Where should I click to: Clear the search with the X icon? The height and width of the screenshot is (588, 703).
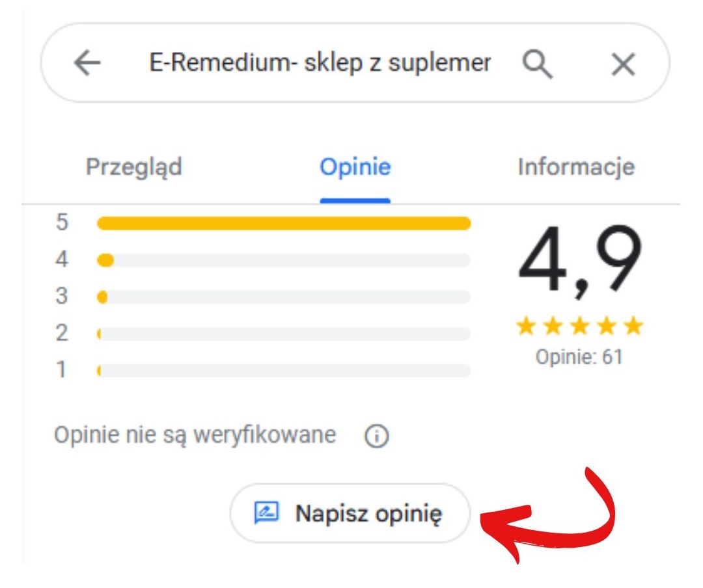point(622,63)
